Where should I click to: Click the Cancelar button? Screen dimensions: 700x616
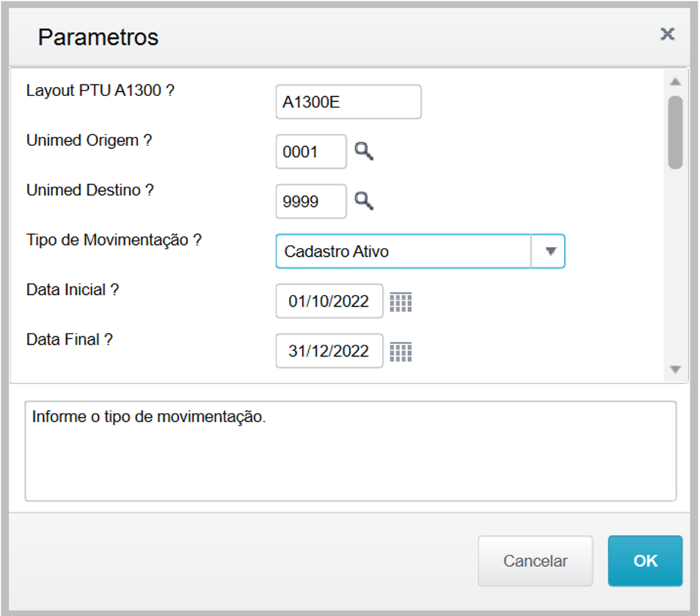click(x=535, y=560)
